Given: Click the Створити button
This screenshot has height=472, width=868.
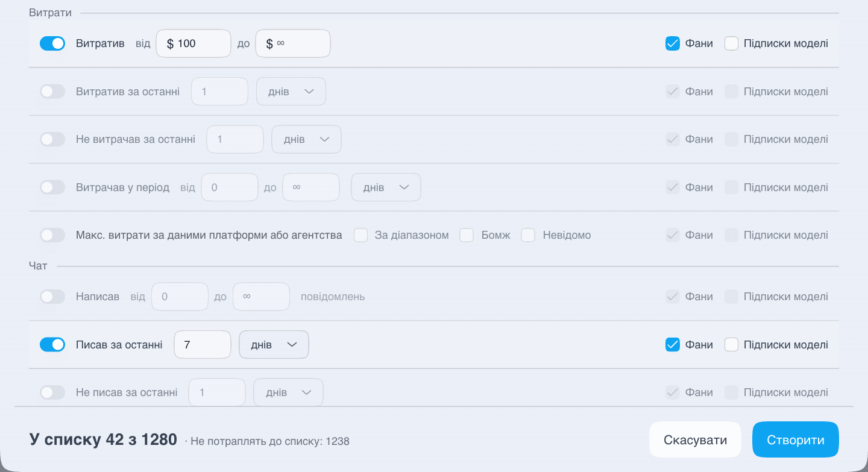Looking at the screenshot, I should click(796, 439).
